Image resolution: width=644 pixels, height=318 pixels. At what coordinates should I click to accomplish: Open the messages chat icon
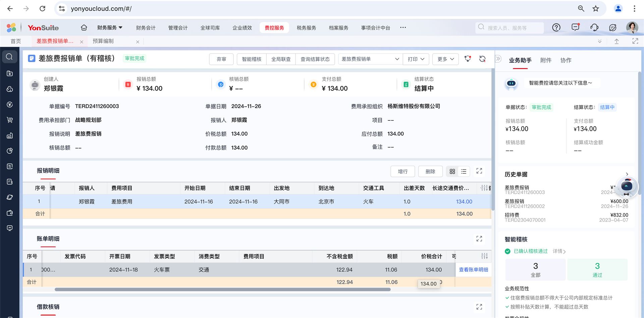click(575, 28)
